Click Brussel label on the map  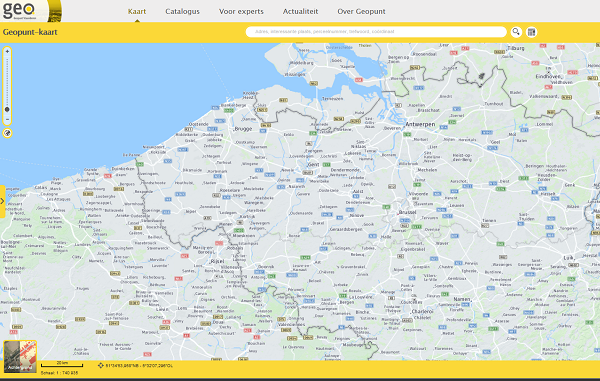coord(408,212)
